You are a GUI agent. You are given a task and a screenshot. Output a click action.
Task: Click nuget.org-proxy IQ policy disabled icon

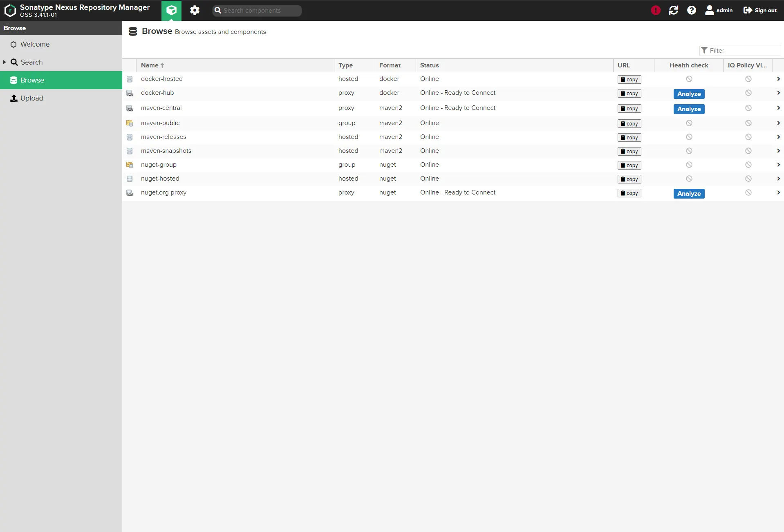click(748, 192)
